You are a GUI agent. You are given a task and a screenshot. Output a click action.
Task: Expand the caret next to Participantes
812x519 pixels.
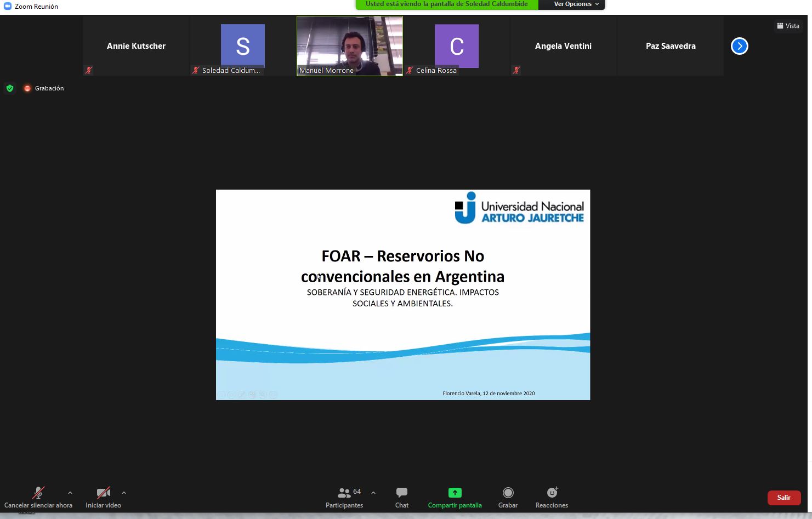pyautogui.click(x=373, y=493)
